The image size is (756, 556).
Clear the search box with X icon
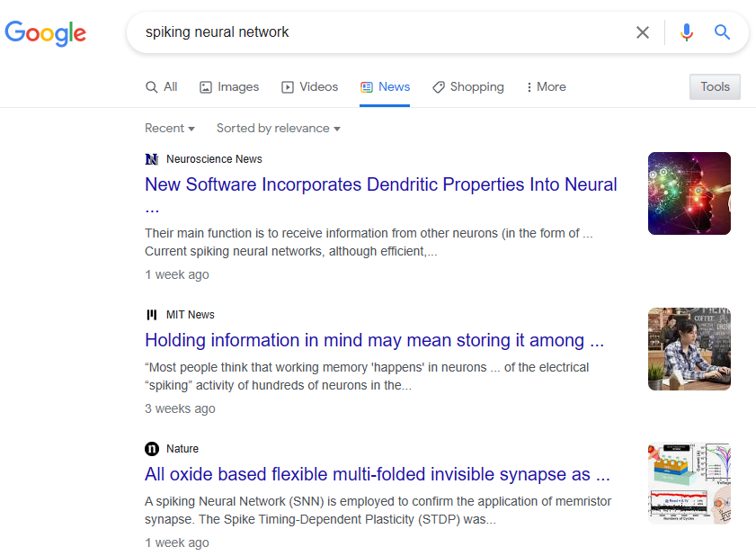pyautogui.click(x=642, y=32)
